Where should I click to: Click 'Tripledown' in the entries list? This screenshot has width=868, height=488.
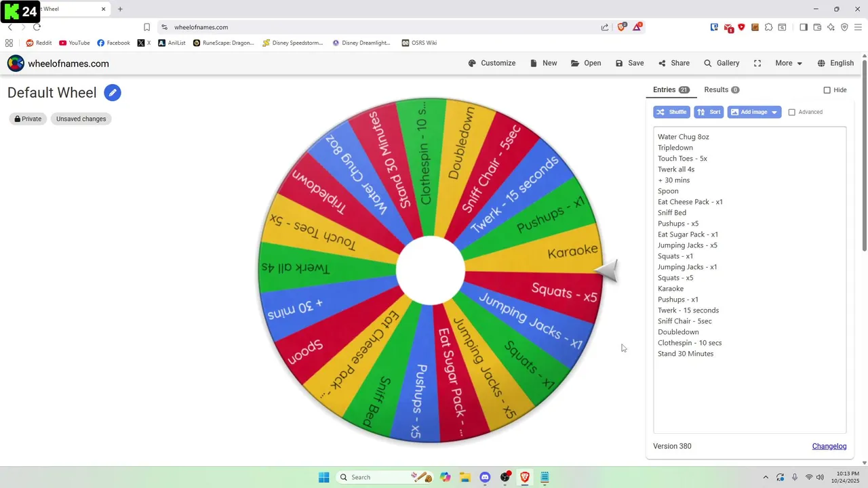pyautogui.click(x=675, y=148)
